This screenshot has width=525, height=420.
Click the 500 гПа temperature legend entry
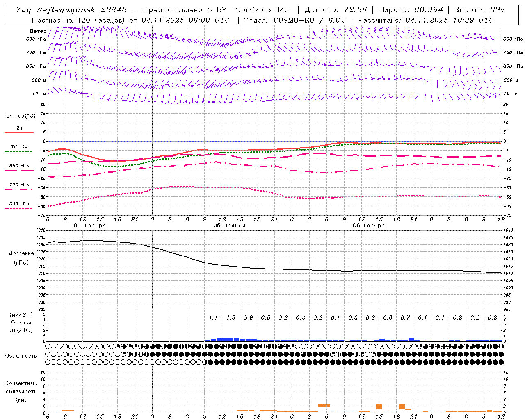tap(19, 204)
